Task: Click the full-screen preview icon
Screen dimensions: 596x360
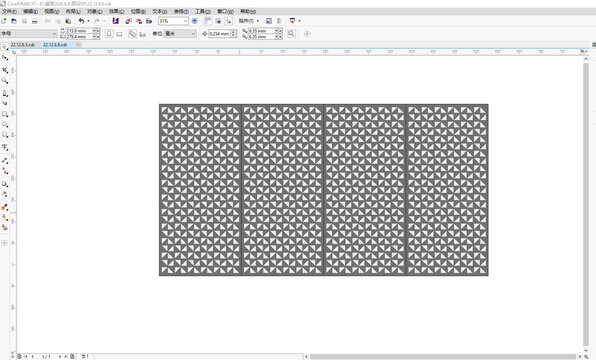Action: (x=195, y=21)
